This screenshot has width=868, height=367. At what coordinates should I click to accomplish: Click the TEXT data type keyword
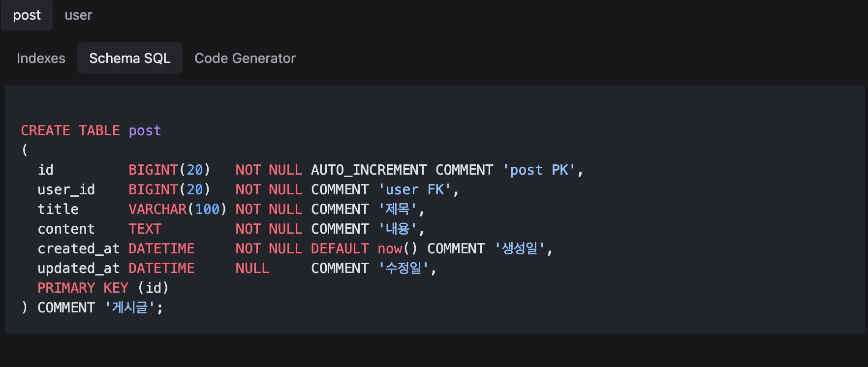145,229
